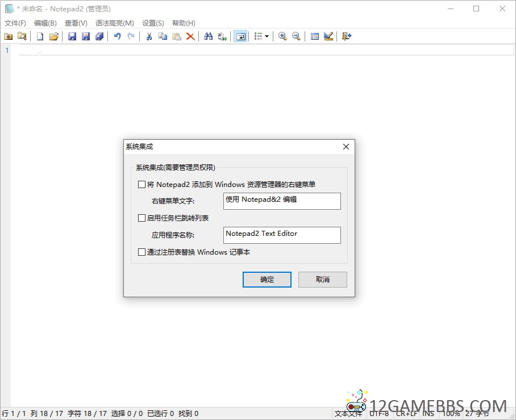Click the 文本文件 status bar entry
Image resolution: width=516 pixels, height=420 pixels.
[348, 413]
